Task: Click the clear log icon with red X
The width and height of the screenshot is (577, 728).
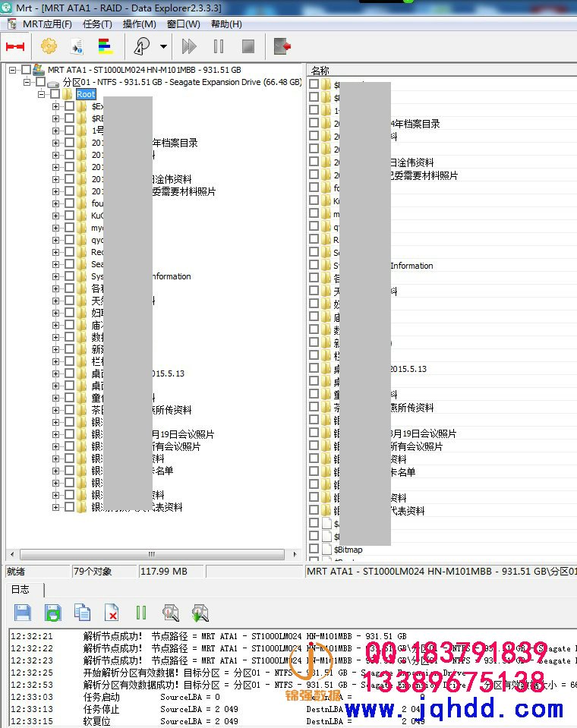Action: click(112, 613)
